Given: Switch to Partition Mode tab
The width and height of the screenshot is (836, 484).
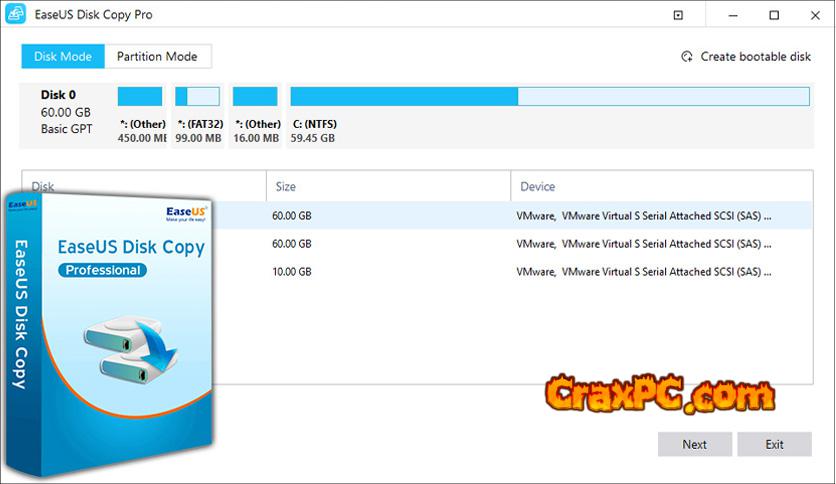Looking at the screenshot, I should tap(158, 57).
